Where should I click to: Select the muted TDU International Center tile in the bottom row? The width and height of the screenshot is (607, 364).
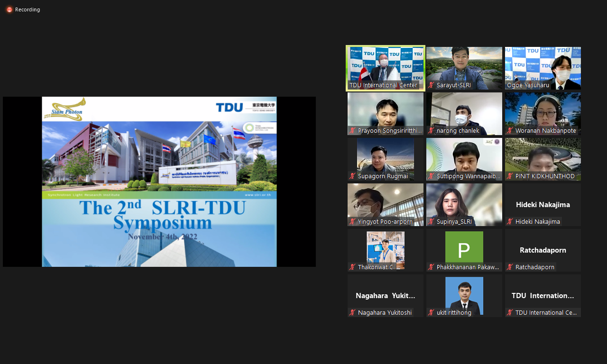(543, 296)
